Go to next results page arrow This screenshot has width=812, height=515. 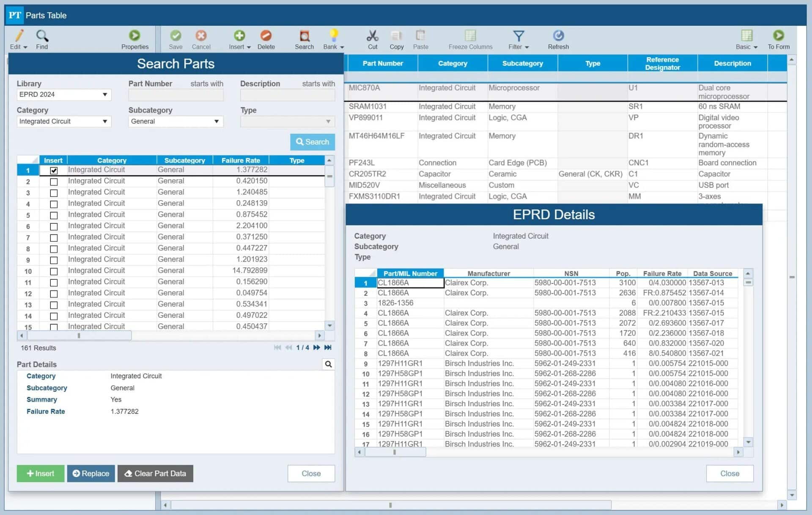pos(316,347)
